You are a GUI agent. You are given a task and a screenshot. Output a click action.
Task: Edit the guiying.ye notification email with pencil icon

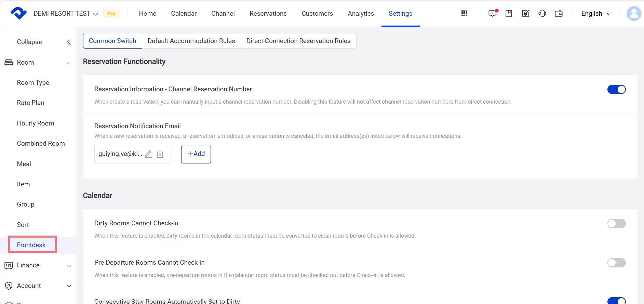click(148, 154)
